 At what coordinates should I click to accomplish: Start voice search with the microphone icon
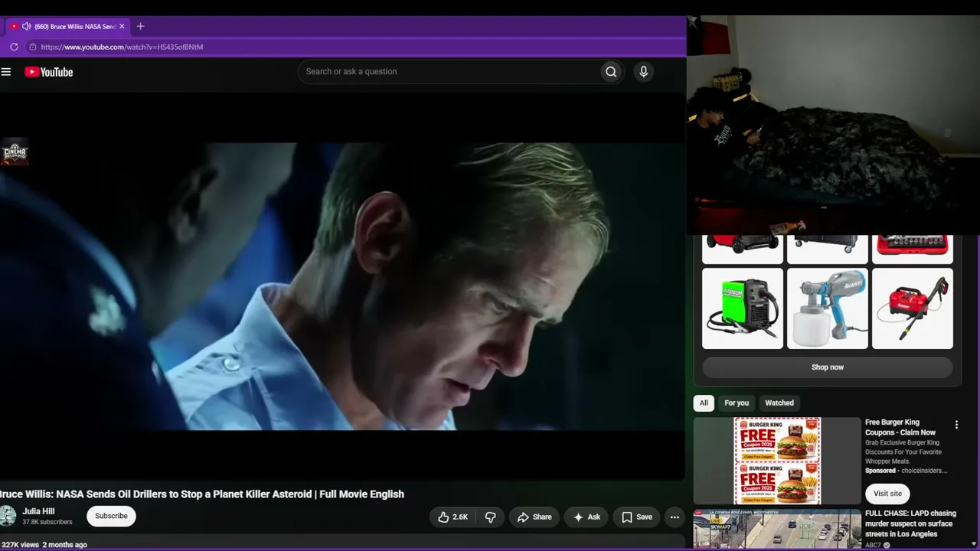tap(643, 72)
